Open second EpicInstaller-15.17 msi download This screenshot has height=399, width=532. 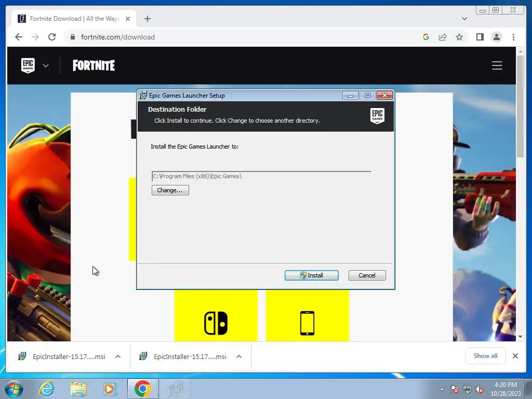183,356
